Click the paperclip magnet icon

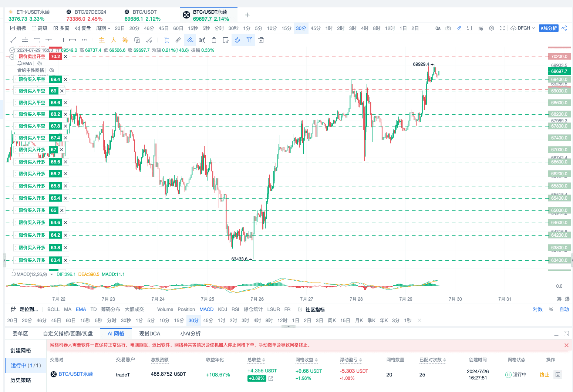(x=237, y=40)
